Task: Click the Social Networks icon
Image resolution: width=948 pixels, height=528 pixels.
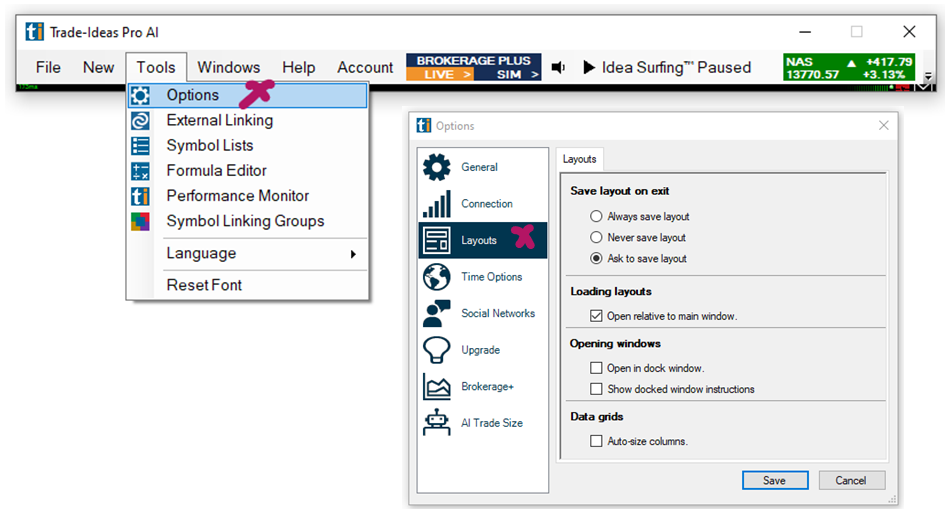Action: 437,314
